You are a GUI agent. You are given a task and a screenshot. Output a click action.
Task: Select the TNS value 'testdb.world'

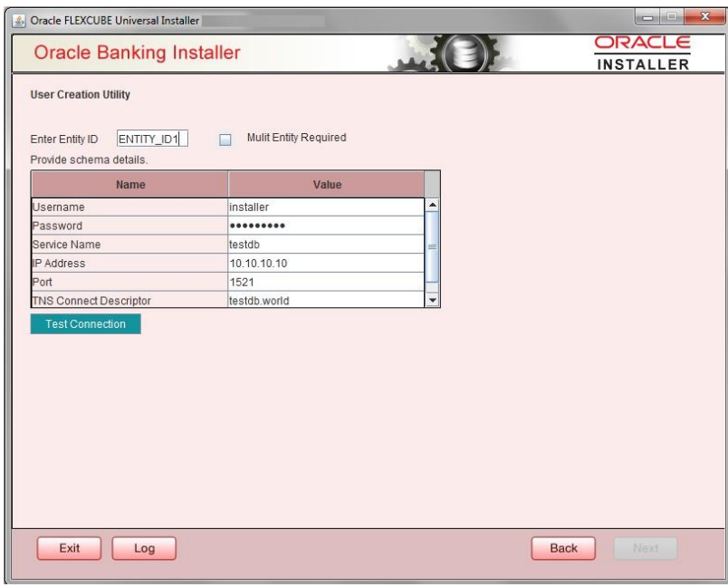coord(326,300)
